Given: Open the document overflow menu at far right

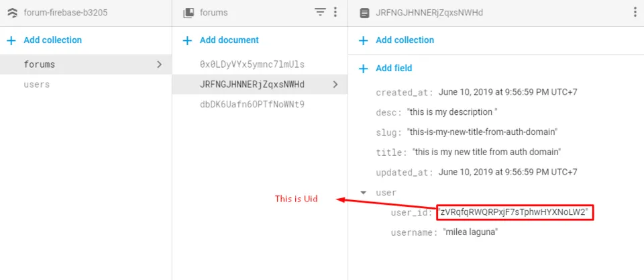Looking at the screenshot, I should pos(635,12).
